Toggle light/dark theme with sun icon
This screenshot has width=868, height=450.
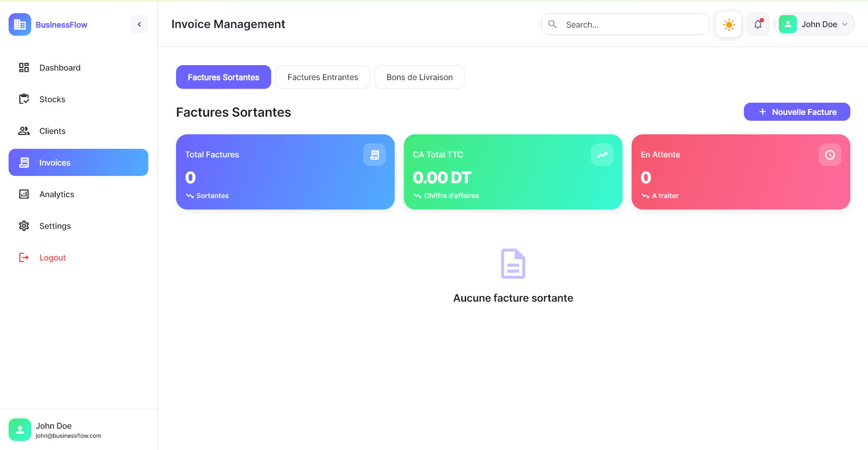[728, 24]
